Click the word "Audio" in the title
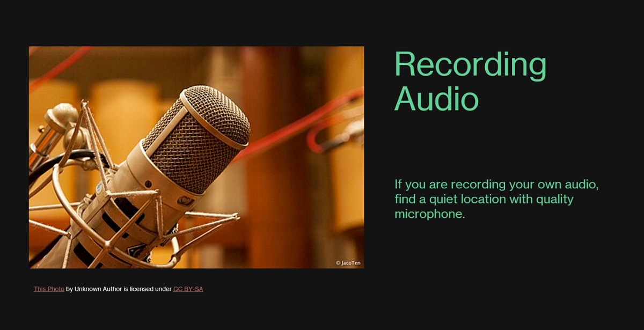The height and width of the screenshot is (330, 644). (x=436, y=99)
